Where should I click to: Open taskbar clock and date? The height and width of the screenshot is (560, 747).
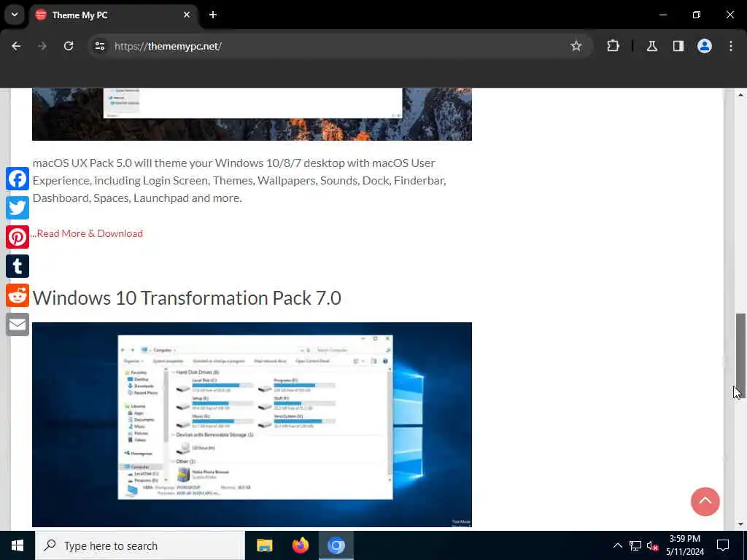pos(684,545)
